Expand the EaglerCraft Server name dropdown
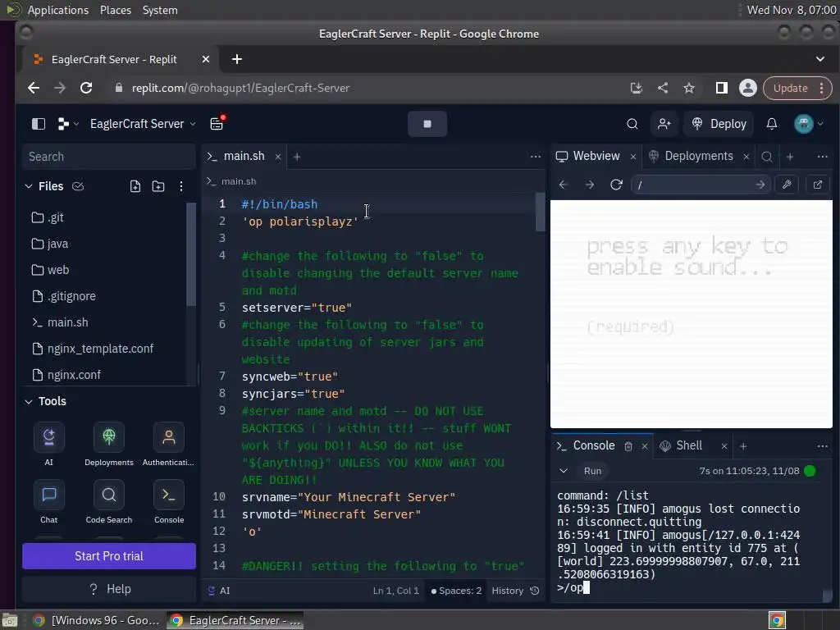This screenshot has height=630, width=840. coord(143,124)
